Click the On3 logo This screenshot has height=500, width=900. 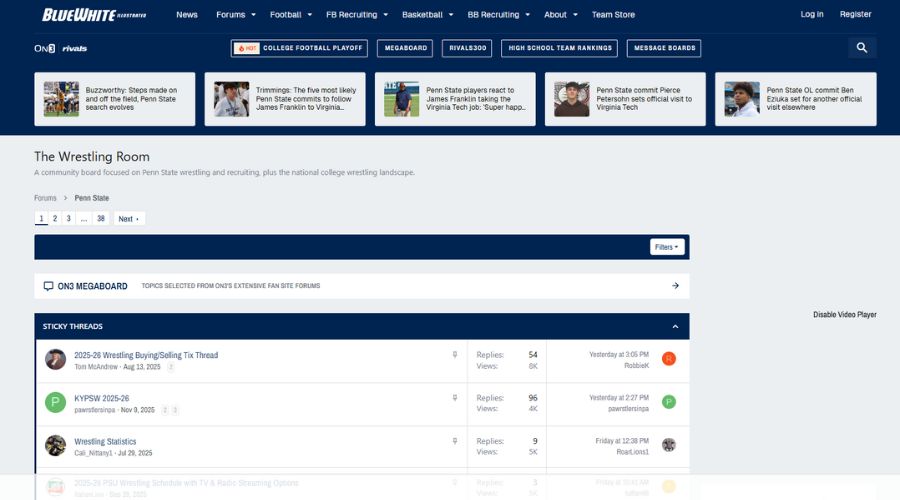[x=45, y=48]
